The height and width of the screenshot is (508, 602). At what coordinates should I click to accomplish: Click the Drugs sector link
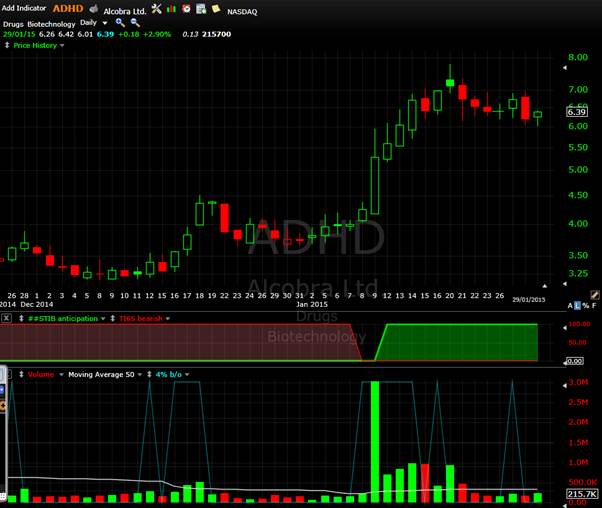click(13, 24)
